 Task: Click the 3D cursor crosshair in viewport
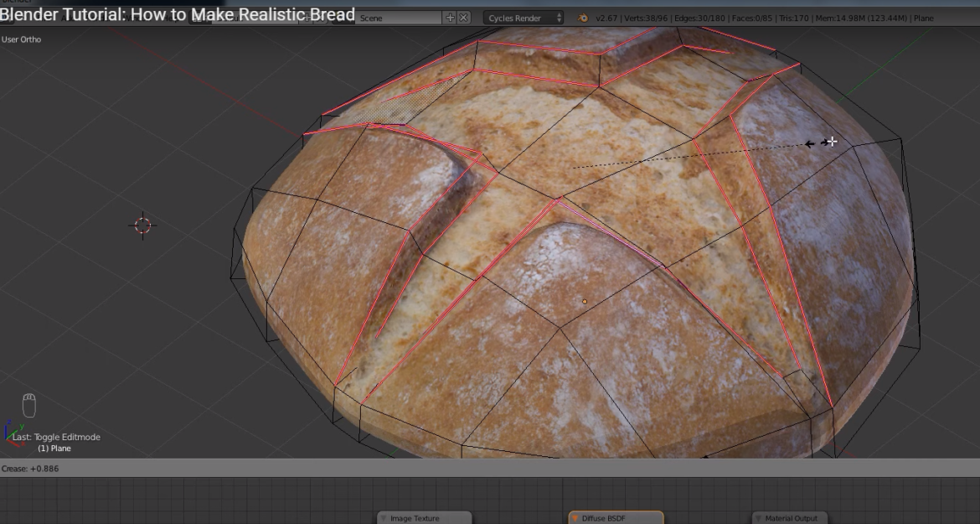tap(142, 225)
